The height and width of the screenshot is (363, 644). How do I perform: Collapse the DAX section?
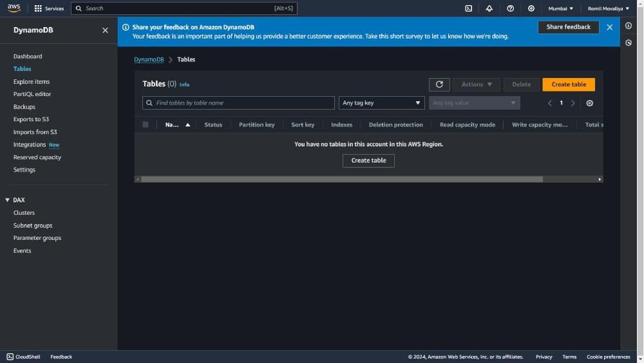(x=7, y=200)
